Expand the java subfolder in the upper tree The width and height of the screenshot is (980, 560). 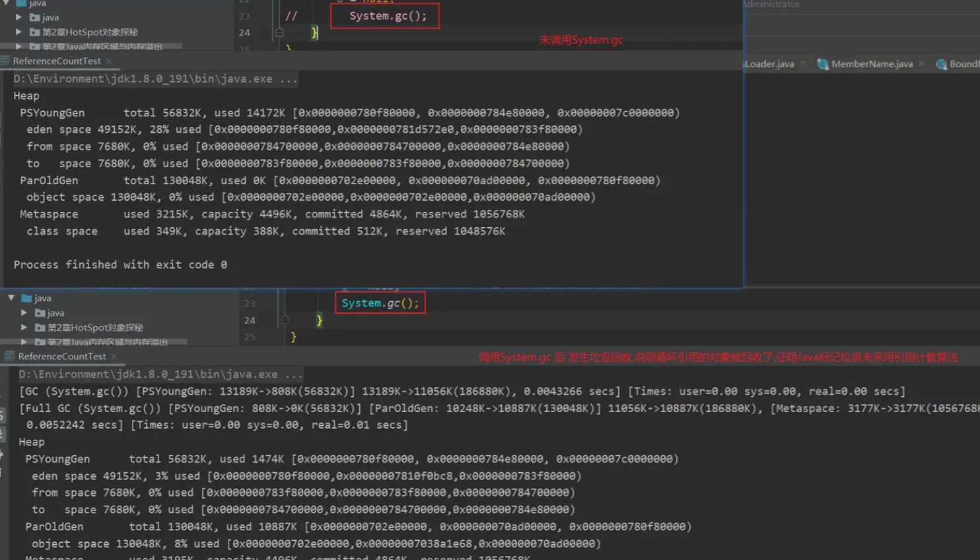[18, 18]
